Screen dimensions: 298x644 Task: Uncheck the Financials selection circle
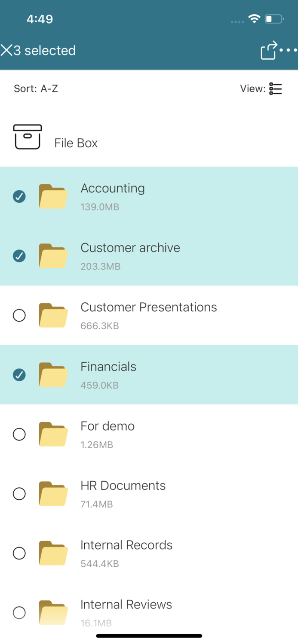(19, 375)
